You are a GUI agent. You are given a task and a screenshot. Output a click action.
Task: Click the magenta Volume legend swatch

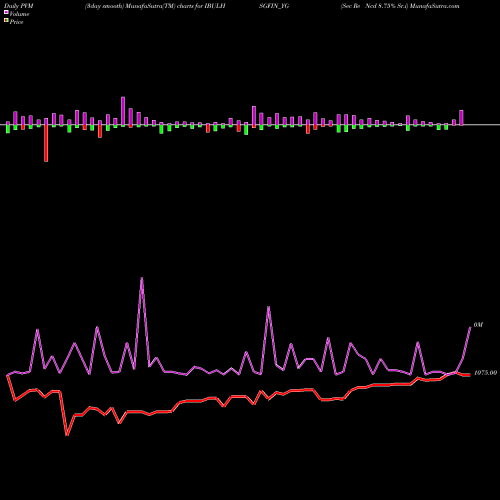point(6,13)
